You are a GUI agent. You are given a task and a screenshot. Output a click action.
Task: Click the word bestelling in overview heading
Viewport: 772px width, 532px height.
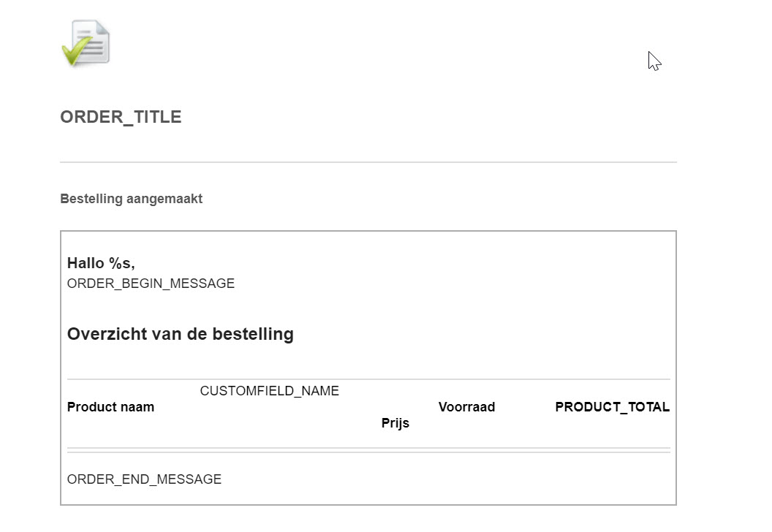click(x=252, y=334)
